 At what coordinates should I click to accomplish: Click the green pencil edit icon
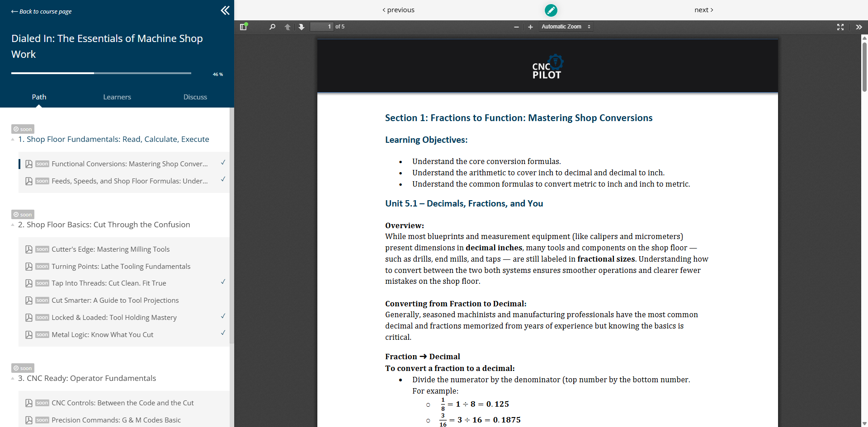(551, 10)
